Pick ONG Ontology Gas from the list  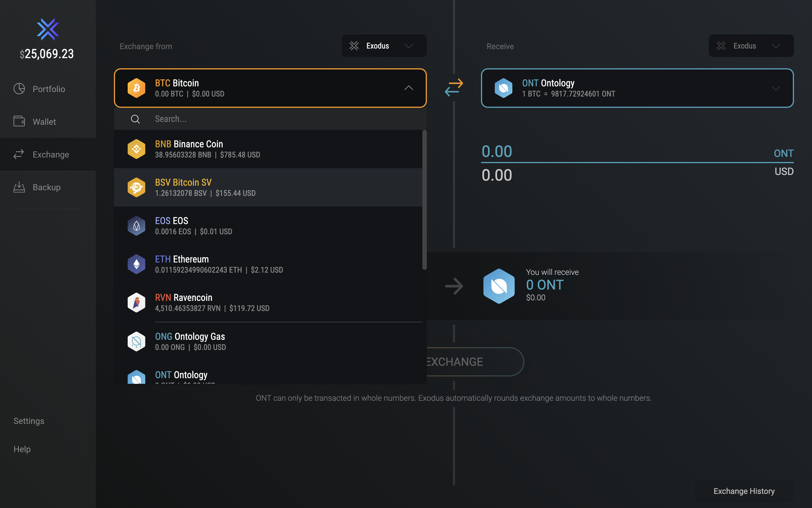coord(268,341)
